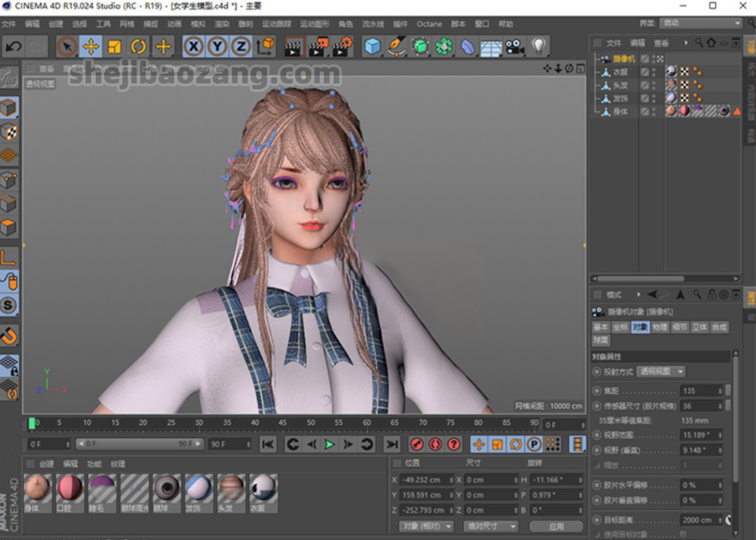This screenshot has width=756, height=540.
Task: Click the 集距 focal length value field
Action: point(702,391)
